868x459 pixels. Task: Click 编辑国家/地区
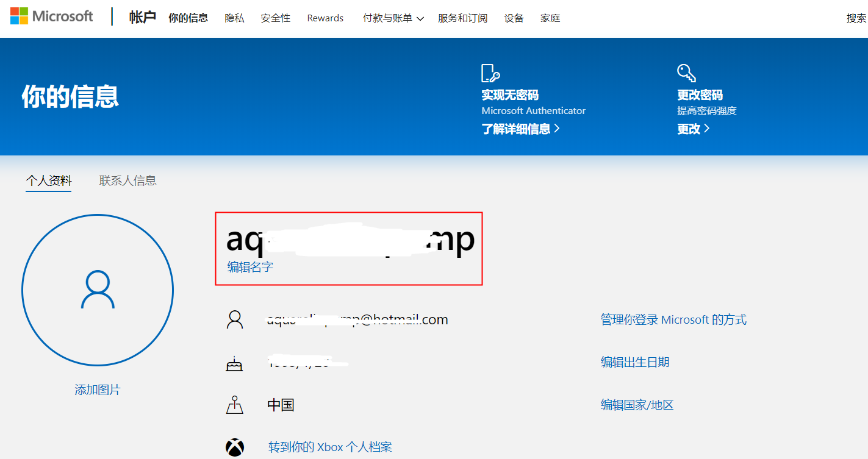click(636, 404)
